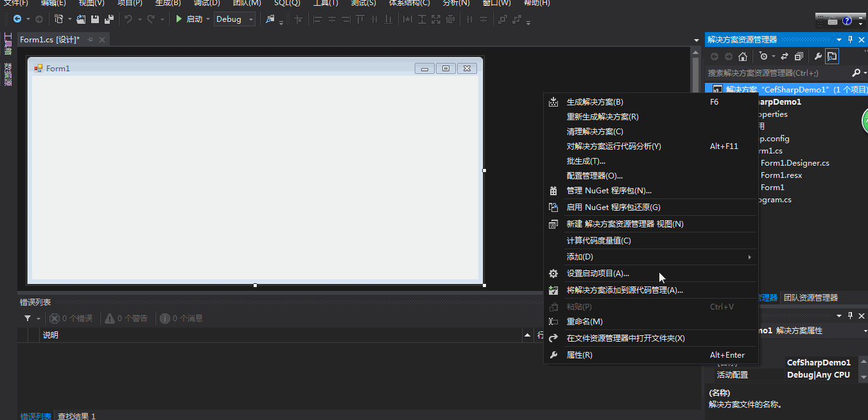This screenshot has width=868, height=420.
Task: Open Solution Explorer's Properties wrench icon
Action: (817, 57)
